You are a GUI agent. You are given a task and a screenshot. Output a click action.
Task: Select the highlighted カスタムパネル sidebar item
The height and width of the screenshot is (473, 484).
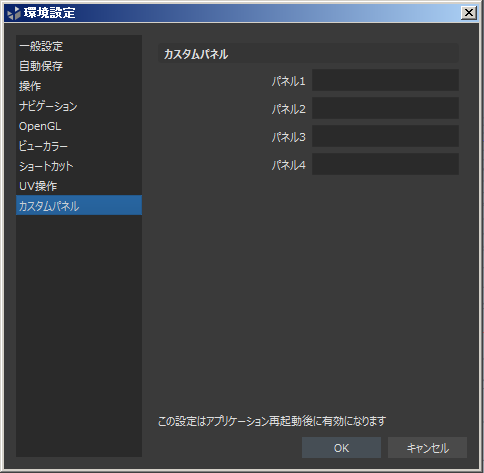click(79, 205)
